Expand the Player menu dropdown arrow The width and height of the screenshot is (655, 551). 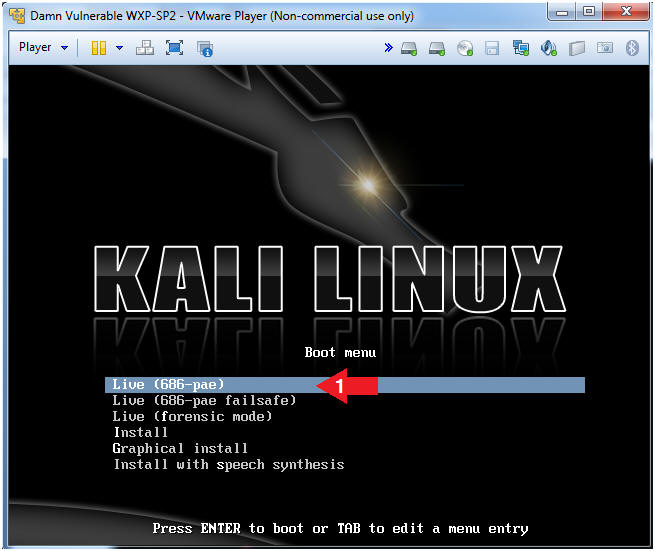(x=64, y=48)
